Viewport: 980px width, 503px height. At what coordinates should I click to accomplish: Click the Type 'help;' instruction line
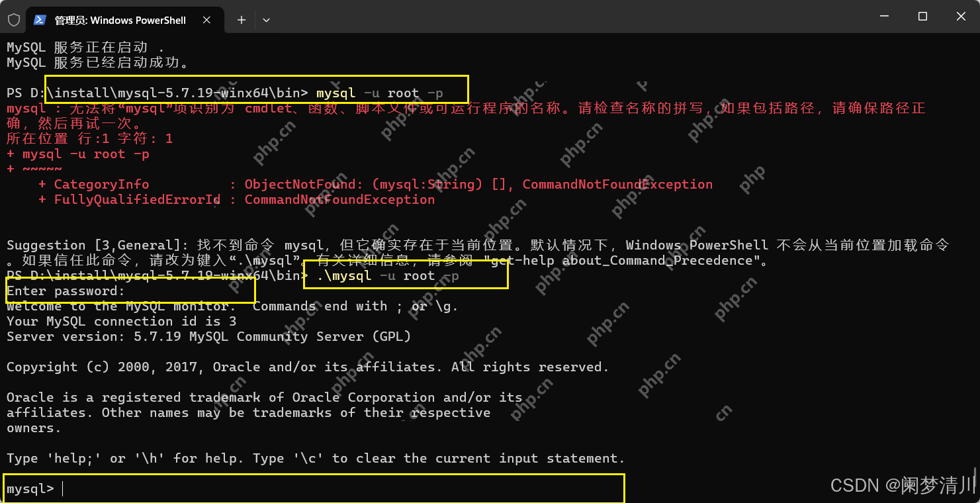315,459
